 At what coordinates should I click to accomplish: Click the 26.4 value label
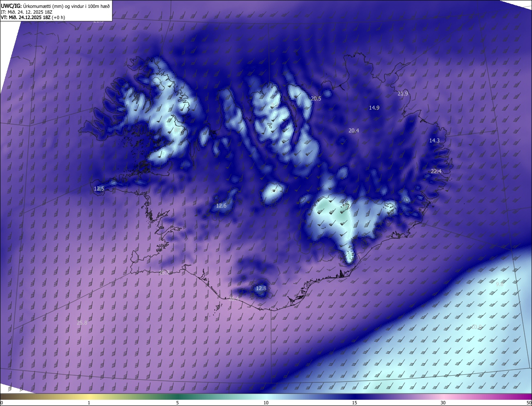234,298
